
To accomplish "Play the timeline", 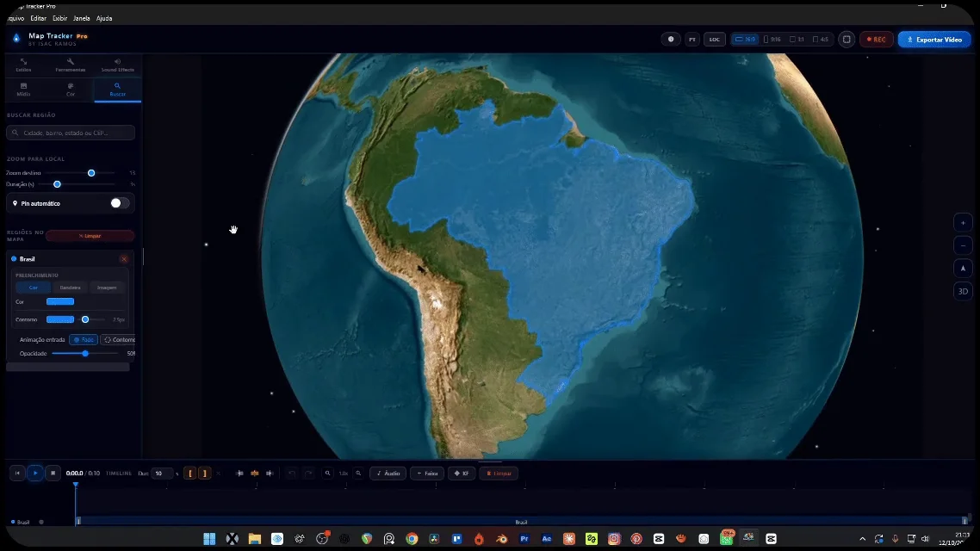I will tap(35, 473).
